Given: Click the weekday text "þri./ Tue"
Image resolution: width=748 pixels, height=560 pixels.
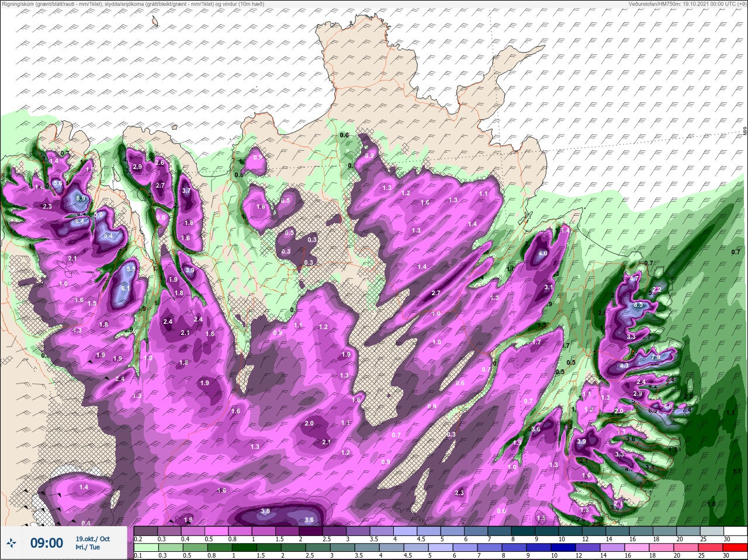Looking at the screenshot, I should [88, 548].
